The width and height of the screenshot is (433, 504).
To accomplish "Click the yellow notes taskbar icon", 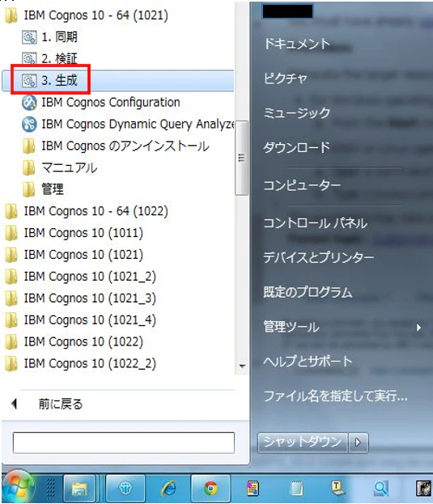I will tap(253, 489).
